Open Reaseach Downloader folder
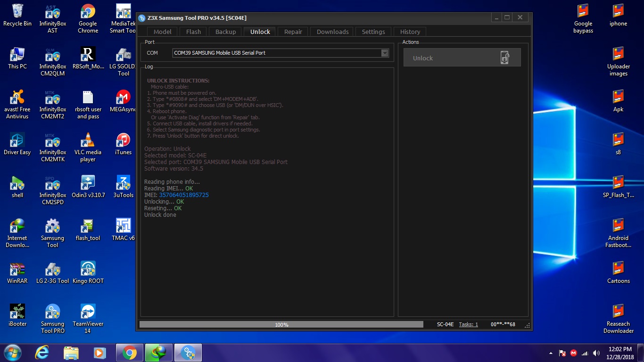Viewport: 644px width, 362px height. (x=618, y=319)
